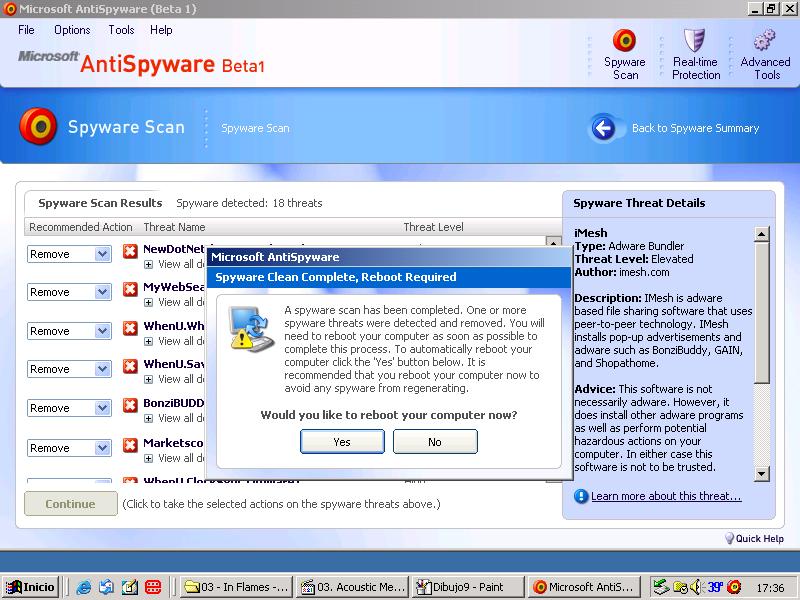Expand View all details under NewDotNet
800x600 pixels.
(x=148, y=264)
